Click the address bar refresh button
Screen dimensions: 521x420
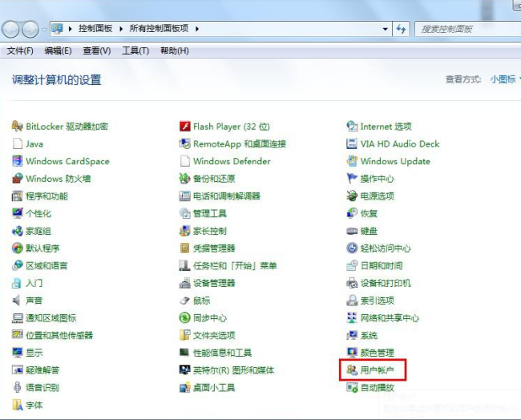coord(402,29)
